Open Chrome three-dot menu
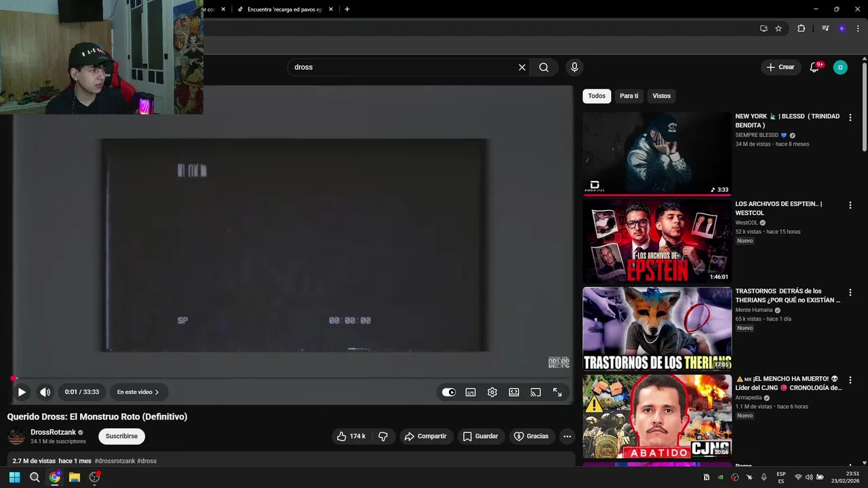Screen dimensions: 868x488 tap(858, 28)
